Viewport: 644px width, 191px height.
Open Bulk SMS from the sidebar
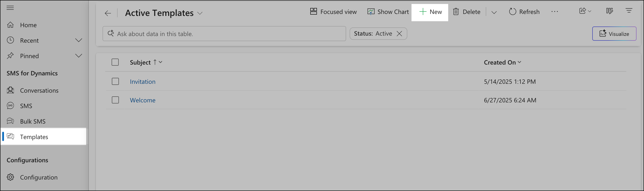pyautogui.click(x=32, y=121)
